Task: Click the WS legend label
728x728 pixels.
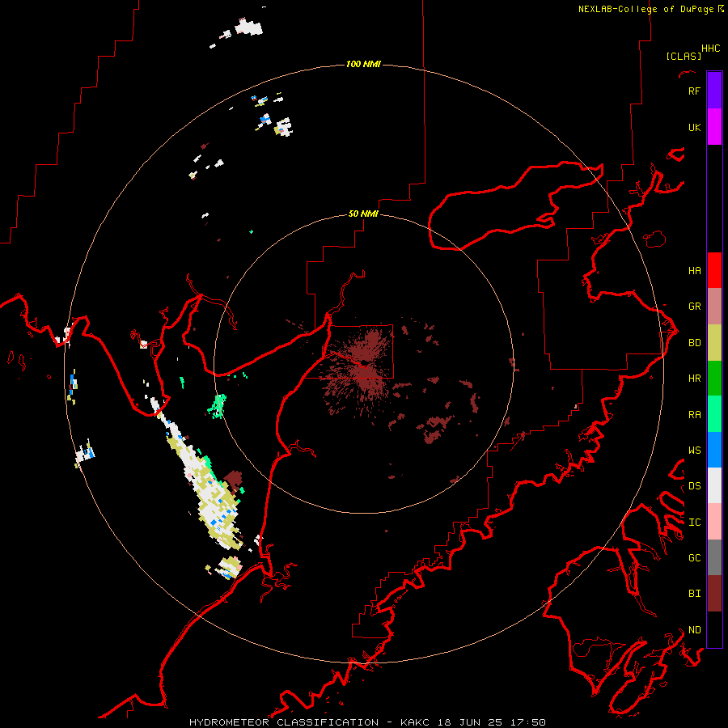Action: (694, 450)
